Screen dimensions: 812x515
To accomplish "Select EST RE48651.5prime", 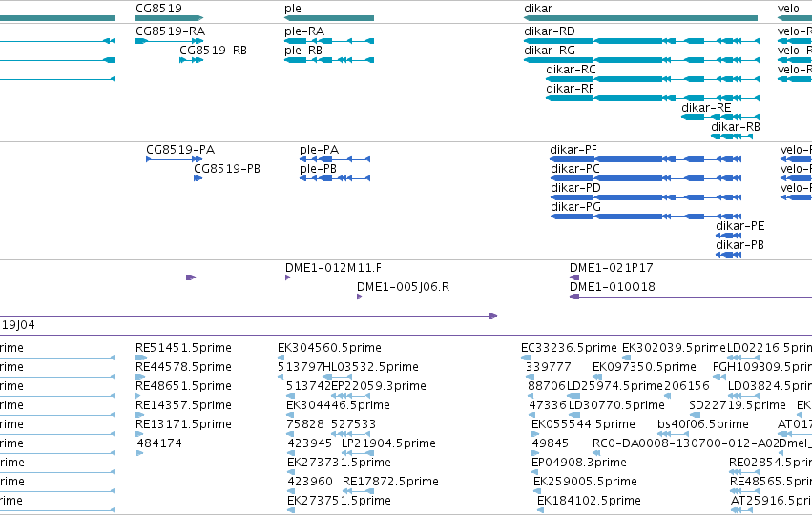I will point(183,386).
